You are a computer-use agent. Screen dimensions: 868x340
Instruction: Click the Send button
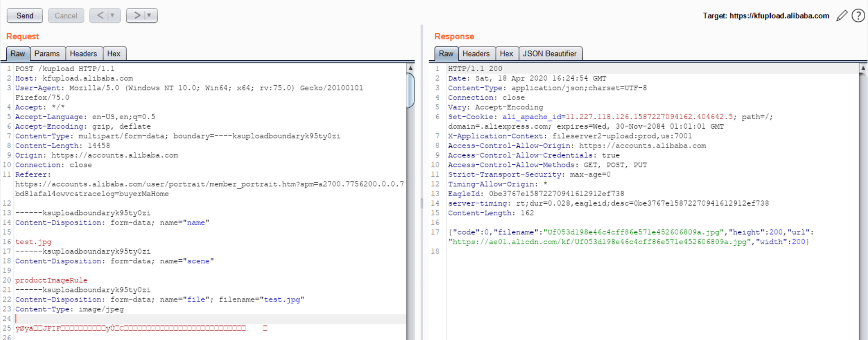[25, 15]
